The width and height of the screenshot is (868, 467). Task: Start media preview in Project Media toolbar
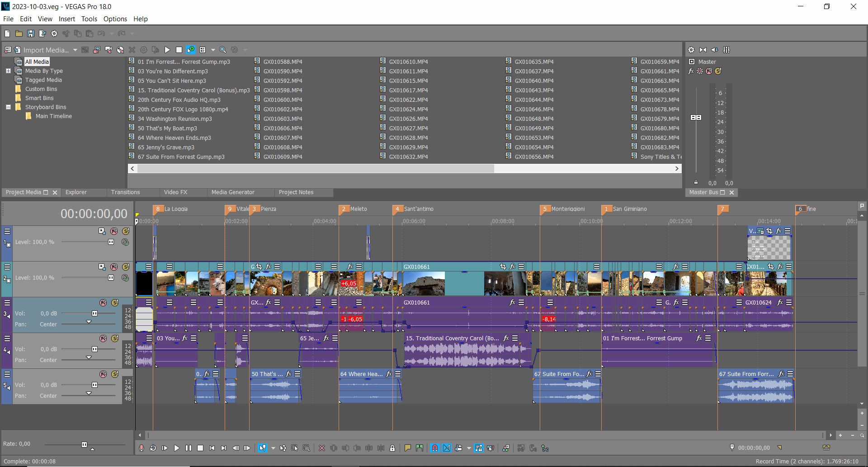pos(167,50)
